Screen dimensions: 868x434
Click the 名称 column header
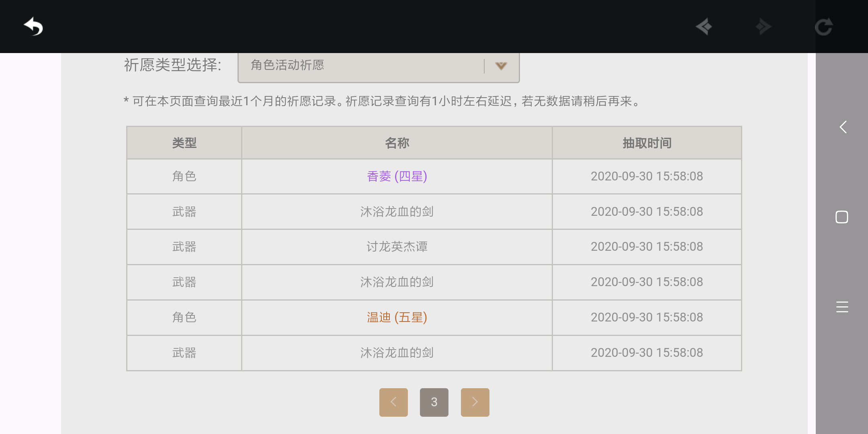tap(397, 143)
